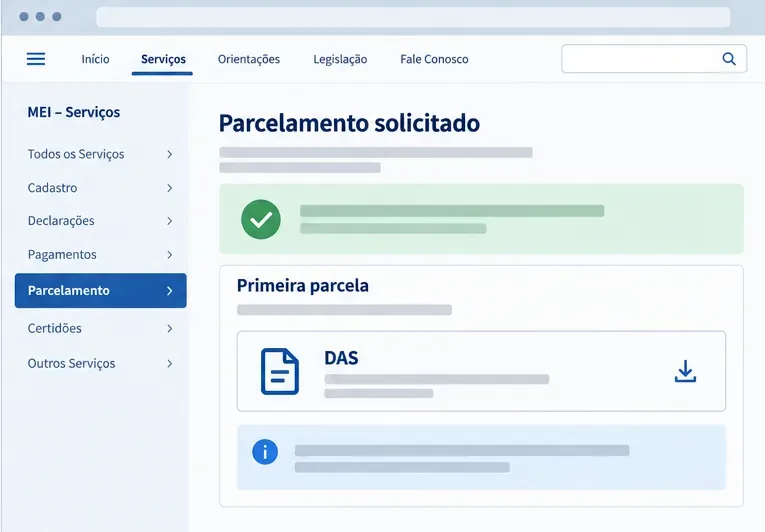Open Outros Serviços in the sidebar
The width and height of the screenshot is (765, 532).
click(101, 364)
